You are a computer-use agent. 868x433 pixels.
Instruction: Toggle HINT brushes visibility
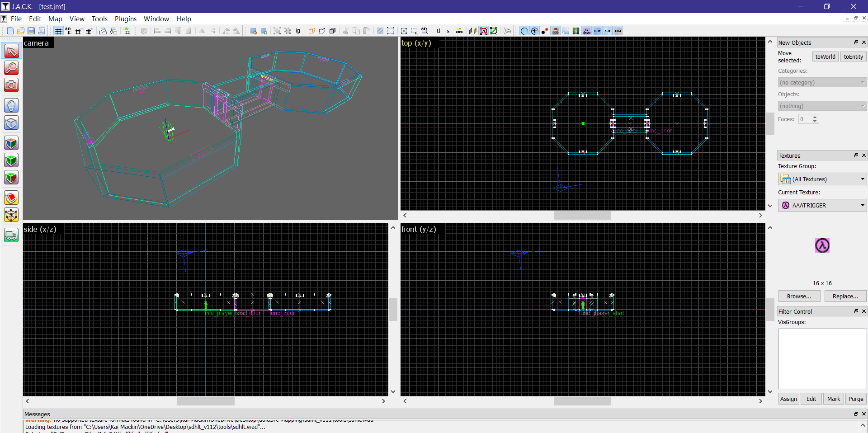597,31
